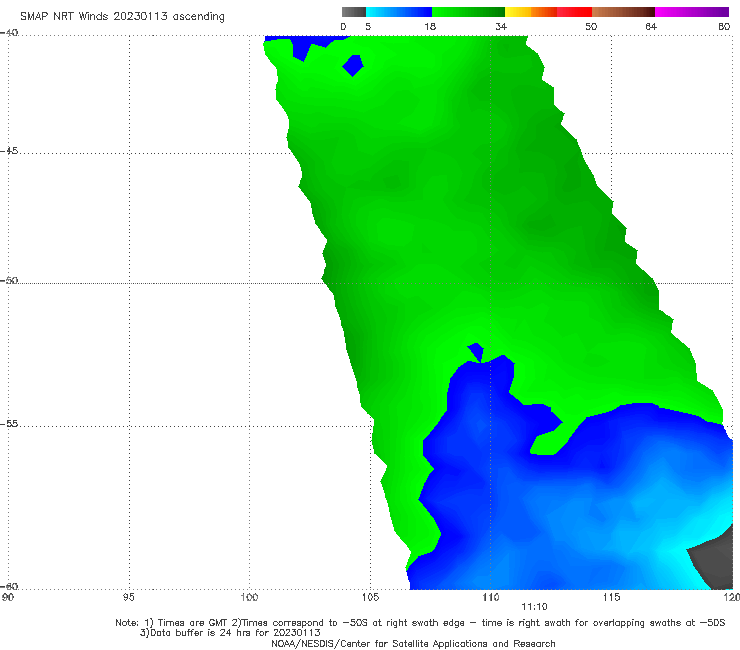Click the magenta-purple segment of the color bar

click(692, 12)
